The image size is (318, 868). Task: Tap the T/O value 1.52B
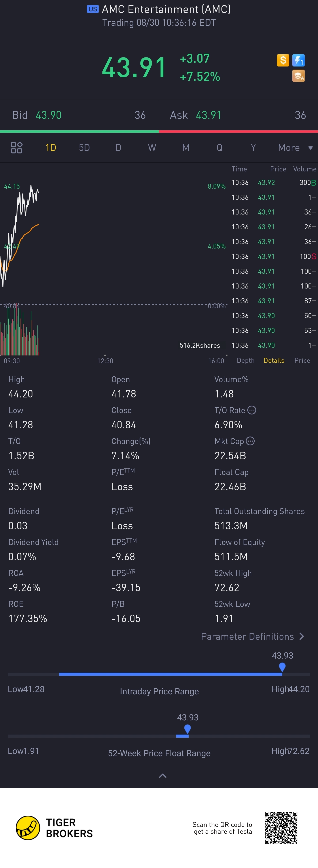pyautogui.click(x=21, y=456)
